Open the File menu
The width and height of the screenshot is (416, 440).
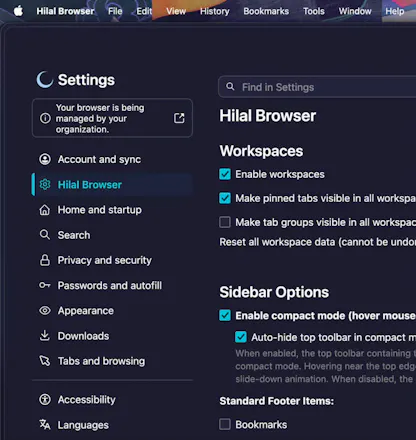(x=115, y=11)
